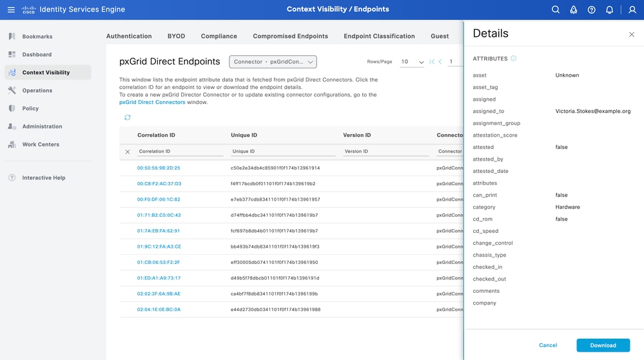This screenshot has height=360, width=644.
Task: Open the pxGrid Direct Connectors link
Action: [x=152, y=102]
